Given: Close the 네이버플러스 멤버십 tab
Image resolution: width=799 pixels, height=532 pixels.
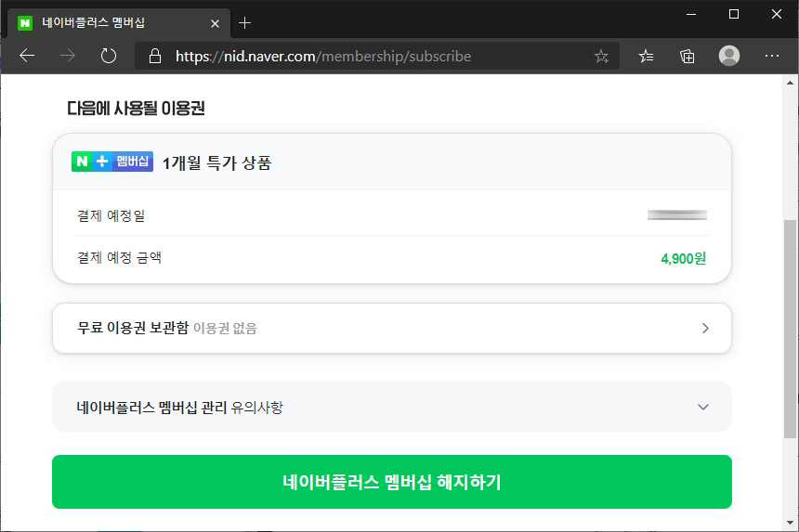Looking at the screenshot, I should point(215,23).
